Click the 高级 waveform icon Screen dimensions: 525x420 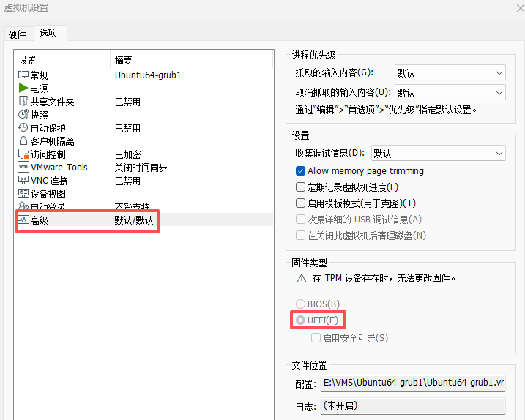click(x=23, y=220)
